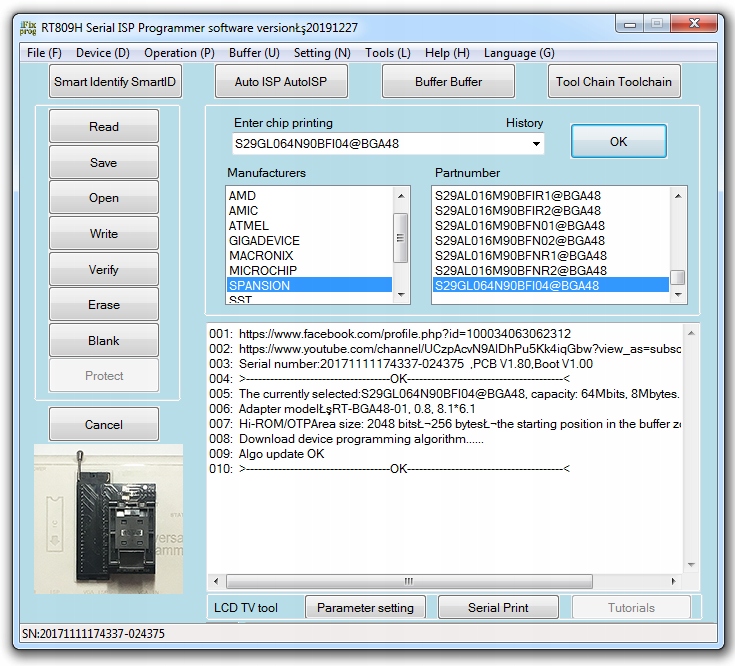This screenshot has height=666, width=735.
Task: Select SPANSION in the Manufacturers list
Action: pyautogui.click(x=309, y=285)
